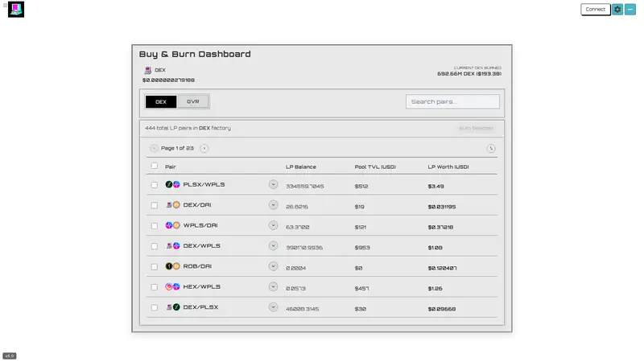This screenshot has width=644, height=362.
Task: Expand the WPLS/DAI row chevron
Action: (x=273, y=225)
